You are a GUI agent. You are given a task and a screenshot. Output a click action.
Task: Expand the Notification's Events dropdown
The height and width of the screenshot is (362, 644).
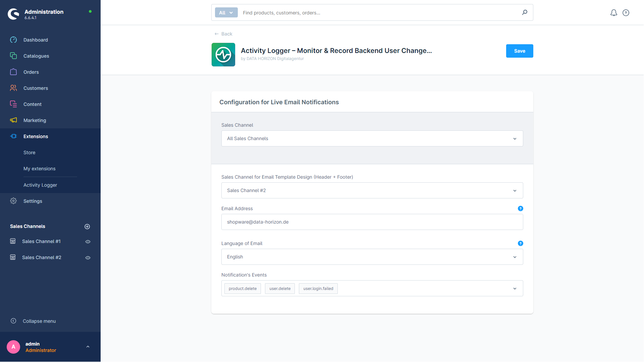click(x=515, y=288)
